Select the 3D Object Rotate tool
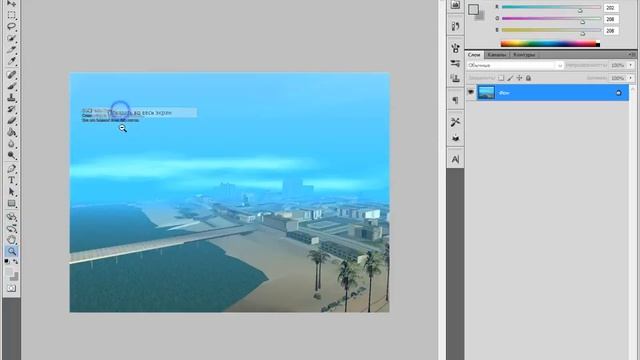Viewport: 640px width, 360px height. [x=11, y=217]
